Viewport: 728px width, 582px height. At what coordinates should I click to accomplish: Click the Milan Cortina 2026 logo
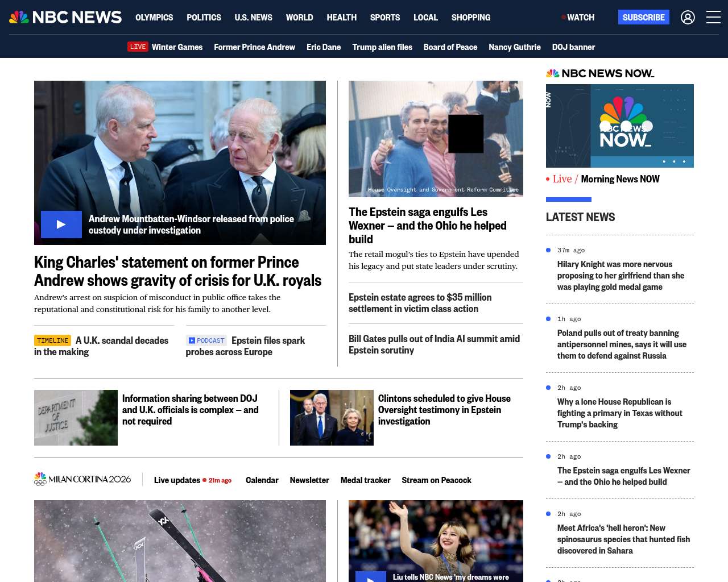(x=82, y=480)
